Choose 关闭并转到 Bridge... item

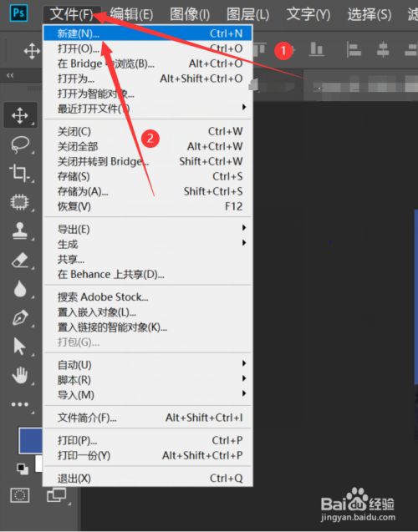pyautogui.click(x=148, y=161)
